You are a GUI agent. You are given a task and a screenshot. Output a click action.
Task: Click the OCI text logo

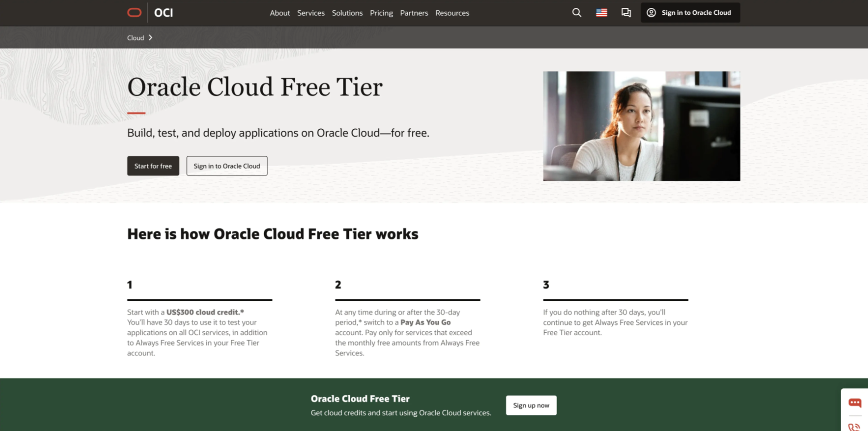tap(164, 13)
